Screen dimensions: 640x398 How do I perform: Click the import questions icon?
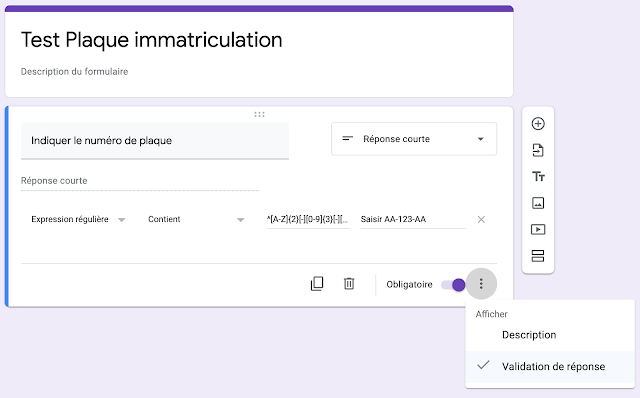click(x=538, y=150)
